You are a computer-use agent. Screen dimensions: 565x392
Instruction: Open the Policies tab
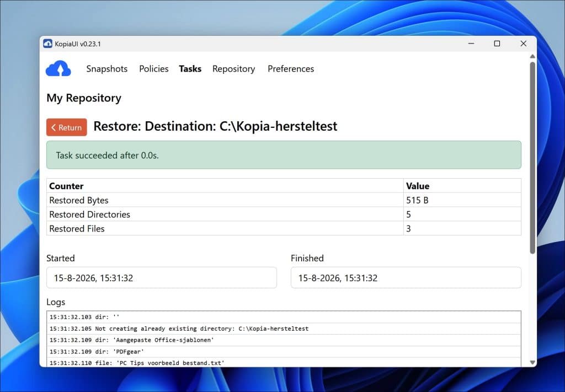tap(154, 69)
